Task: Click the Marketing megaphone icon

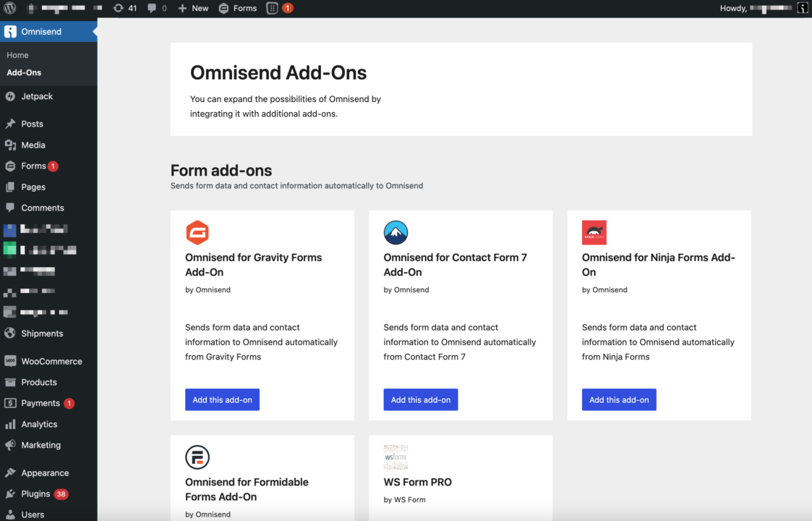Action: click(x=10, y=445)
